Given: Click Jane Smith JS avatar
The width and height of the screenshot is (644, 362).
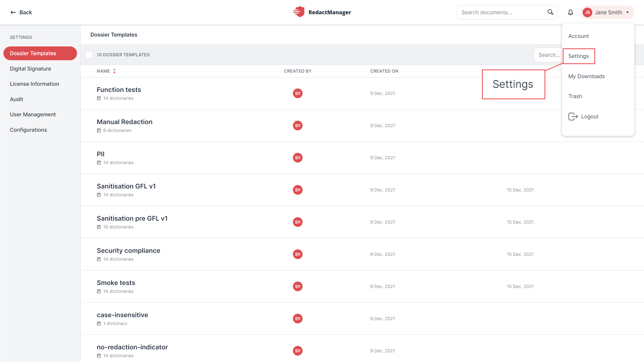Looking at the screenshot, I should pos(587,12).
